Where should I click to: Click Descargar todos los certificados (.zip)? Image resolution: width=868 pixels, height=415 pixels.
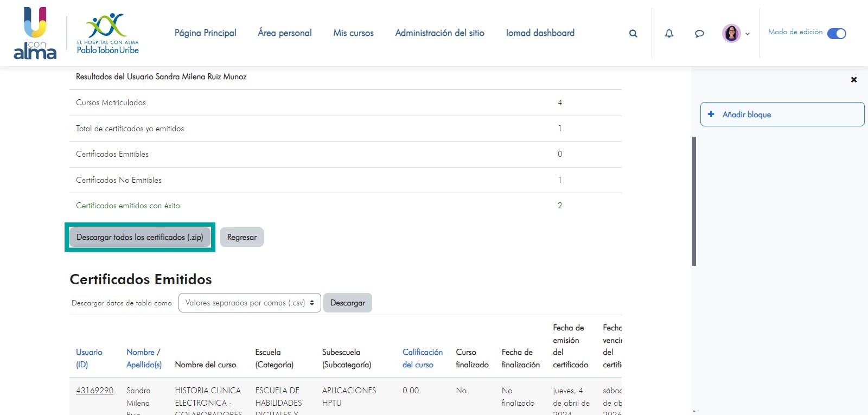click(140, 237)
